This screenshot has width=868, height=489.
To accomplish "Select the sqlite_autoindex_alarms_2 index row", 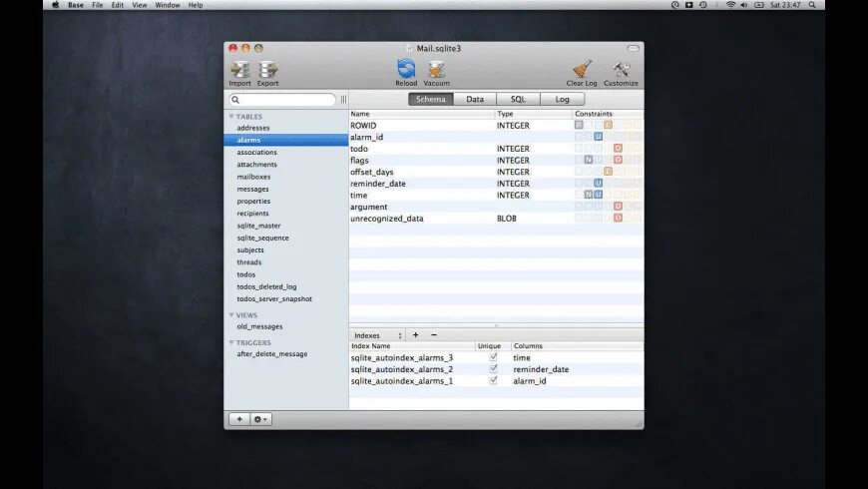I will pos(496,369).
